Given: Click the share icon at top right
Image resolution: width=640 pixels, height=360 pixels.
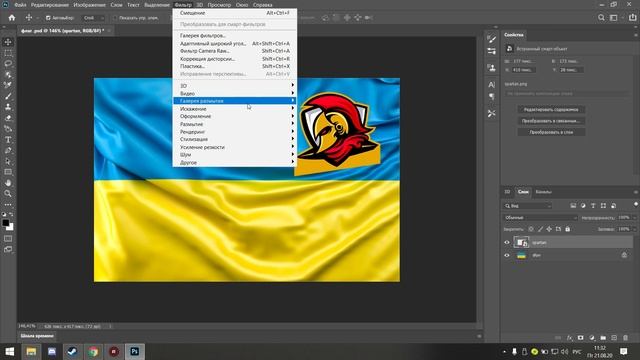Looking at the screenshot, I should pos(632,18).
